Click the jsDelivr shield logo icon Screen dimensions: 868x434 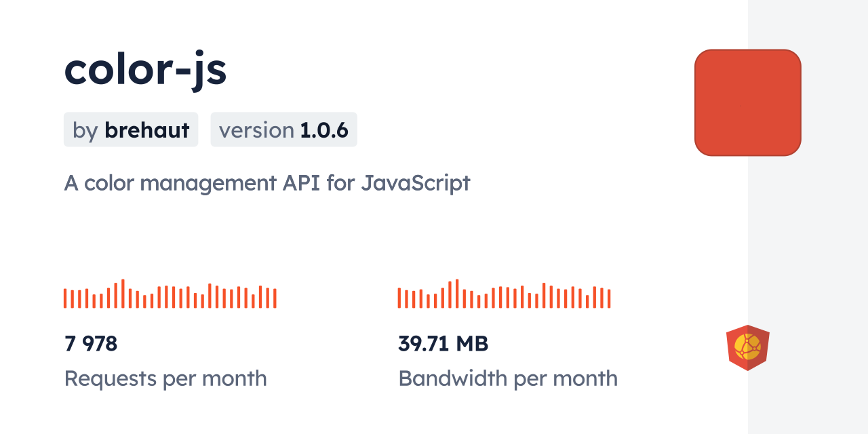click(x=748, y=347)
